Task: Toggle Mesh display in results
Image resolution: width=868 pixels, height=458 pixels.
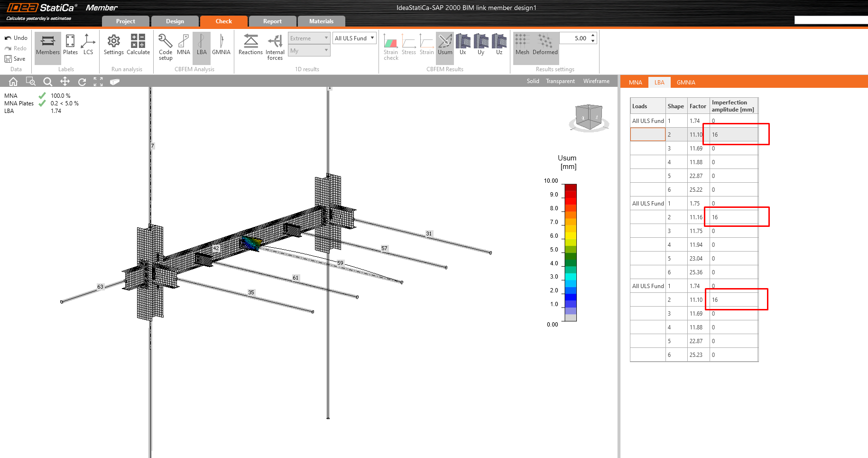Action: [x=522, y=45]
